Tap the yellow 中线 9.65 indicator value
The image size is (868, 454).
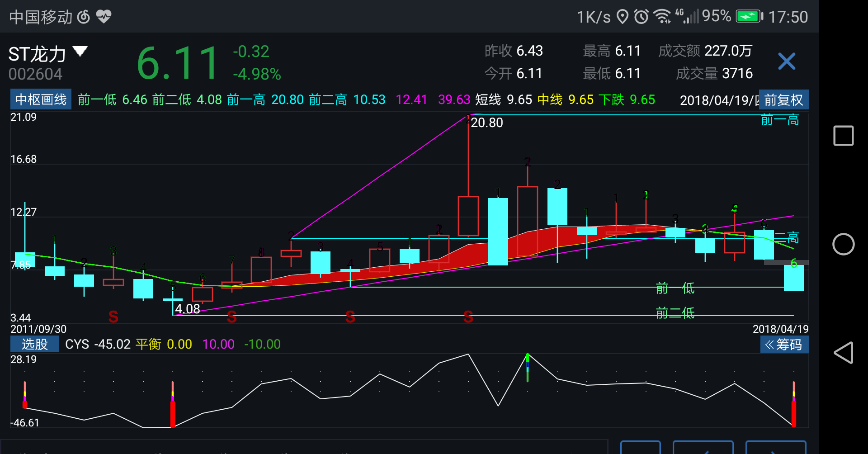pos(565,99)
